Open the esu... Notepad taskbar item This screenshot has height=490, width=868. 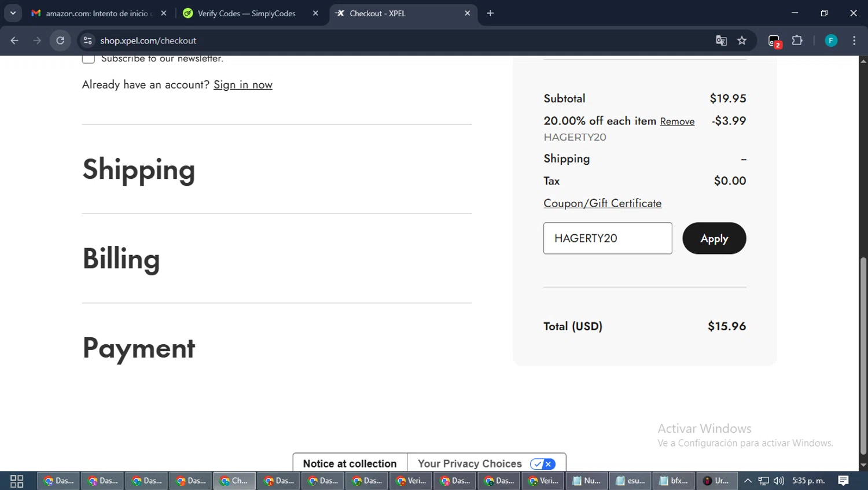pyautogui.click(x=630, y=481)
